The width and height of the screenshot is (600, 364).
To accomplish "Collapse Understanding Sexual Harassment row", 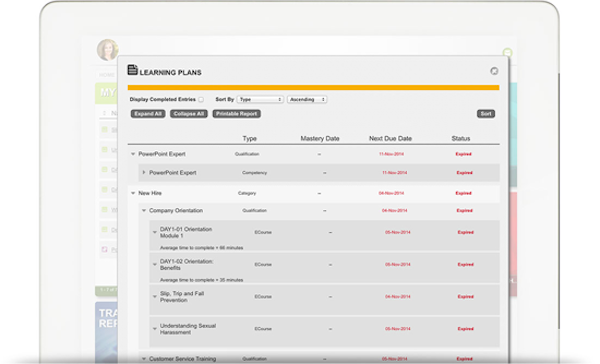I will [x=155, y=329].
